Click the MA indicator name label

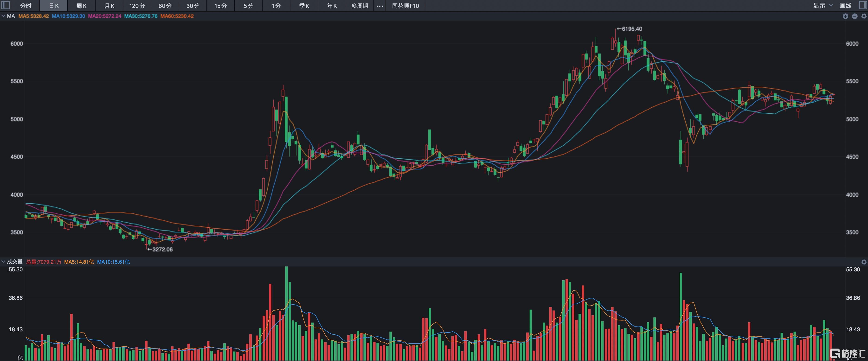click(11, 16)
